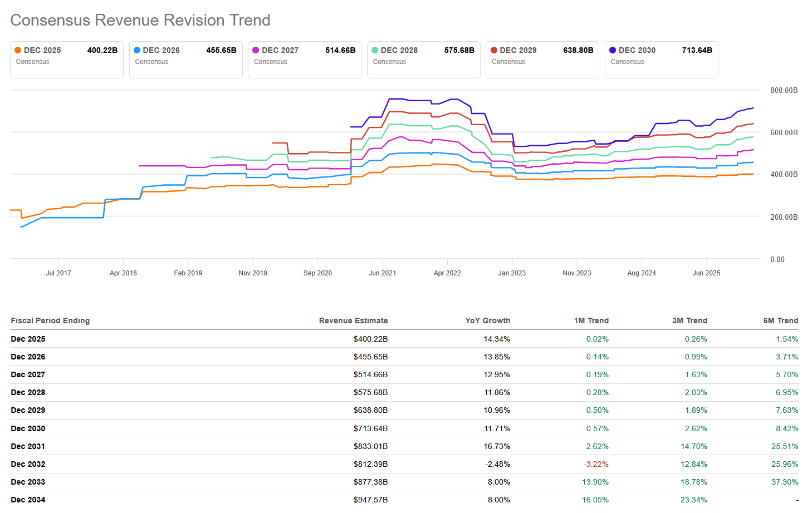Viewport: 812px width, 513px height.
Task: Toggle the DEC 2025 consensus legend card
Action: click(66, 60)
